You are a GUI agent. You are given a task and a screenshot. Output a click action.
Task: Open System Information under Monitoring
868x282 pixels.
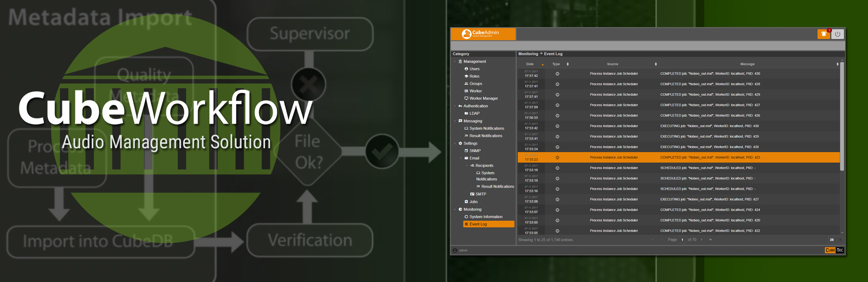coord(486,217)
